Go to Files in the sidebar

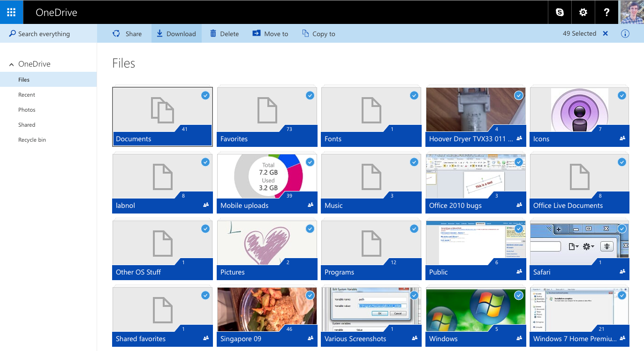[48, 80]
